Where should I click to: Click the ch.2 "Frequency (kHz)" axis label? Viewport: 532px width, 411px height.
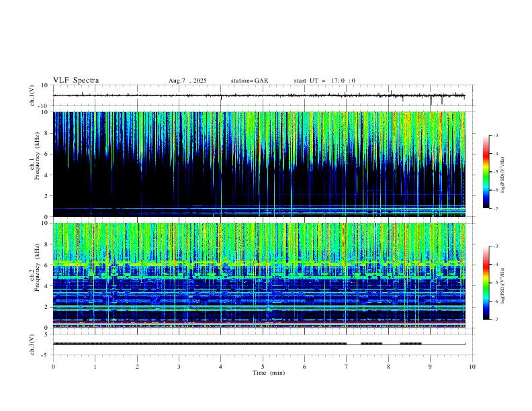tap(38, 267)
